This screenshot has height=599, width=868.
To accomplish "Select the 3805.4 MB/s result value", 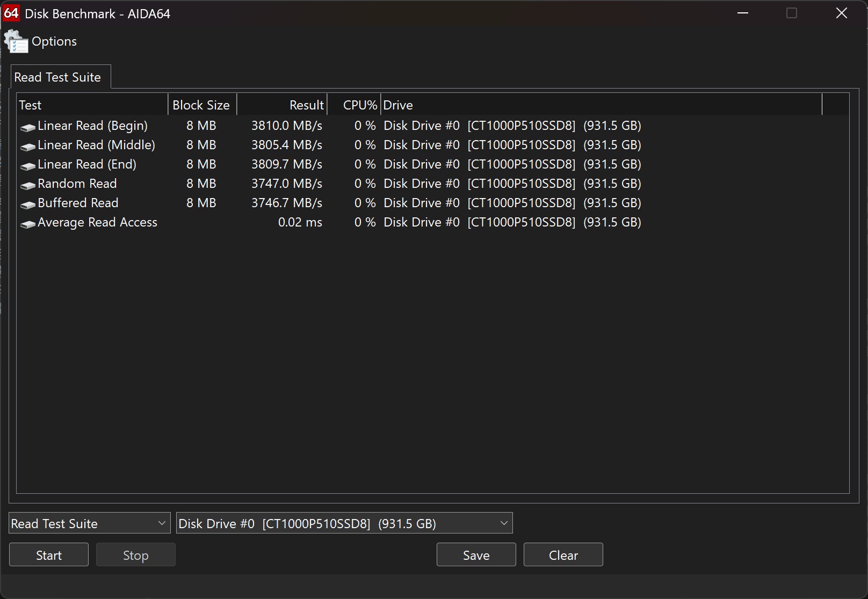I will click(287, 145).
